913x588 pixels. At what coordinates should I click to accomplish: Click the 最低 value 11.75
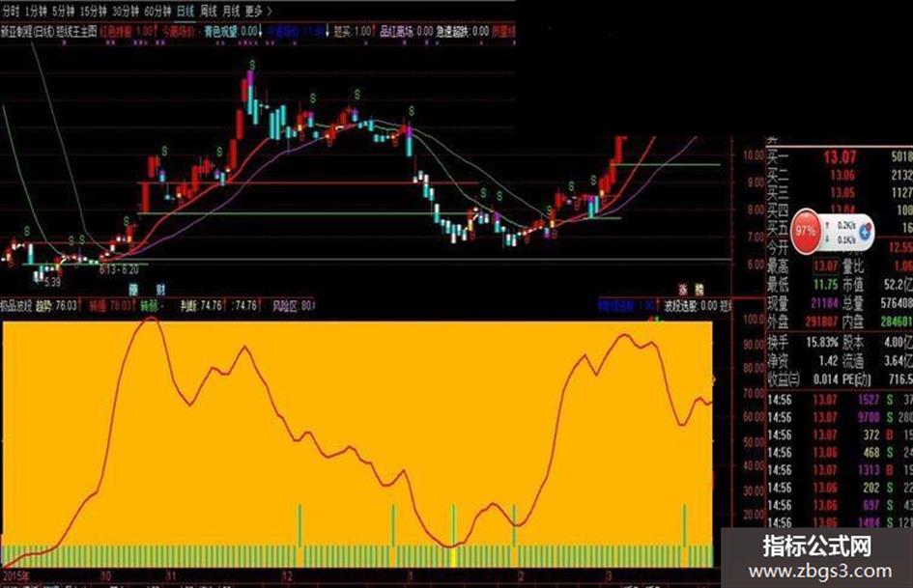coord(825,285)
